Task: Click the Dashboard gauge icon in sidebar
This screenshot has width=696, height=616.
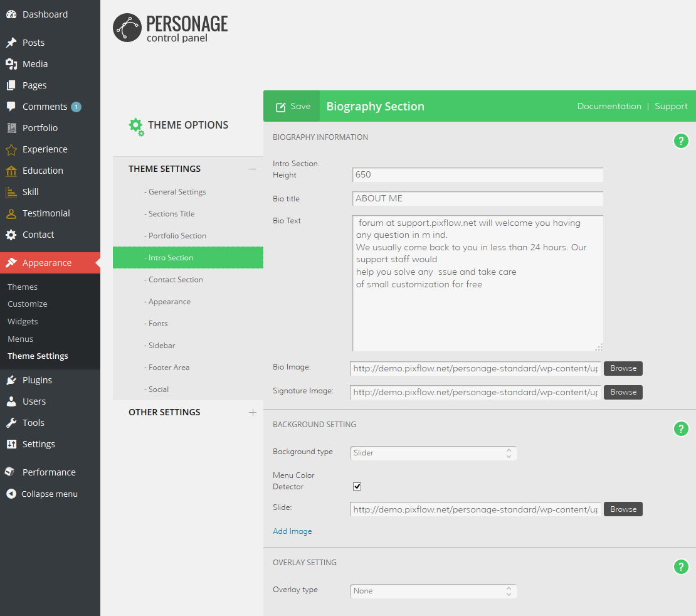Action: [11, 14]
